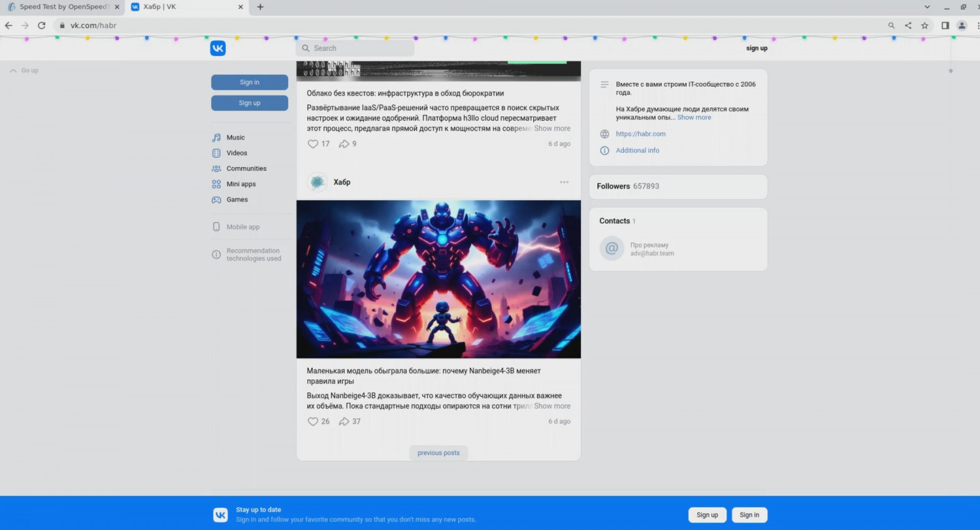Image resolution: width=980 pixels, height=530 pixels.
Task: Switch to the Speed Test by OpenSpeedTest tab
Action: (x=63, y=7)
